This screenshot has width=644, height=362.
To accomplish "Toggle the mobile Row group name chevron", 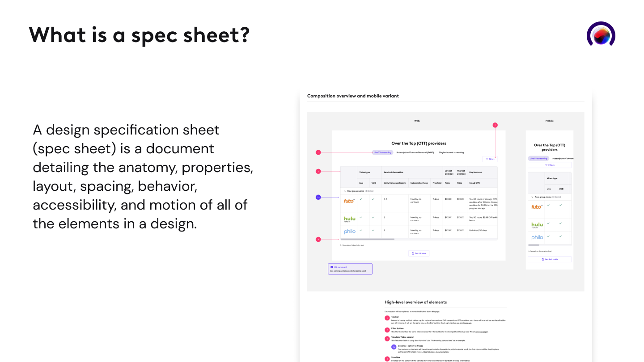I will click(x=532, y=197).
